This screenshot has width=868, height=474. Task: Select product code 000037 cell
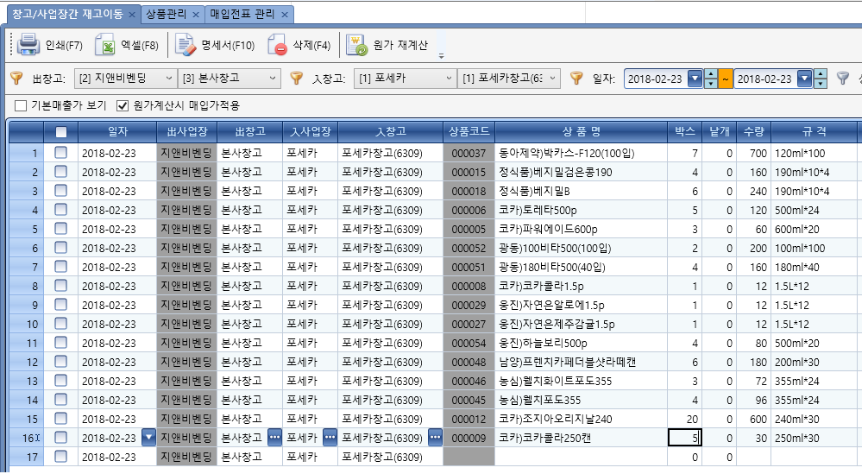click(x=469, y=154)
